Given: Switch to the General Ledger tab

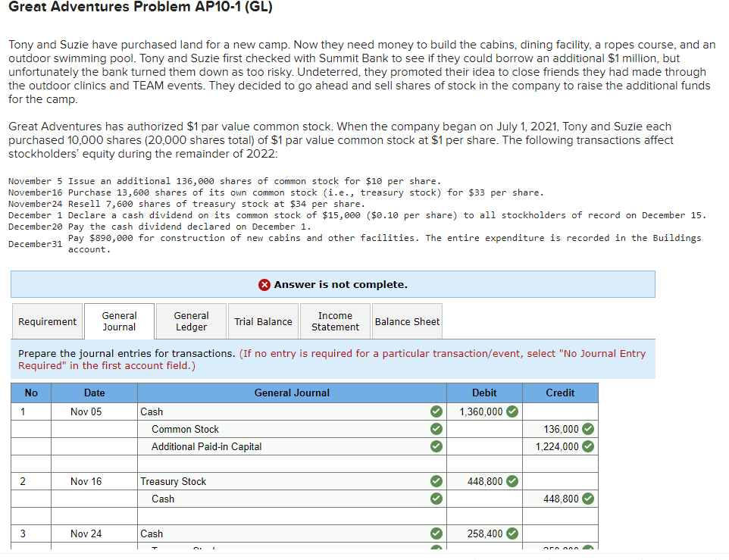Looking at the screenshot, I should coord(190,321).
